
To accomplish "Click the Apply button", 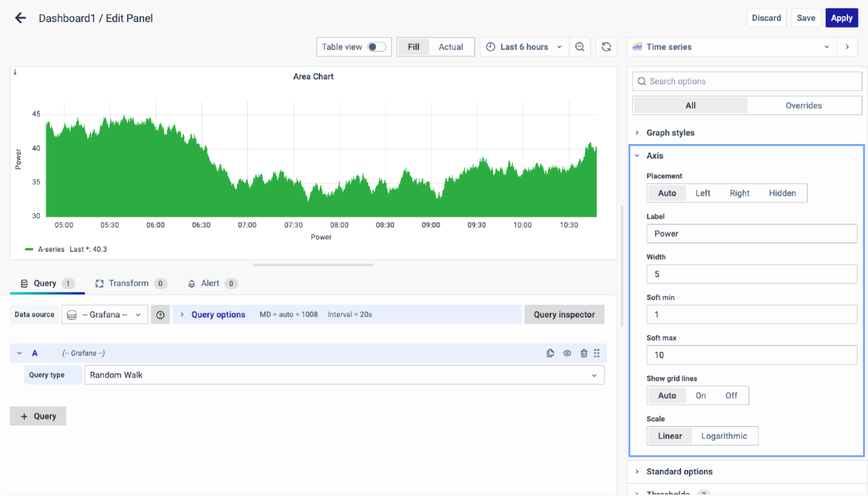I will coord(841,18).
